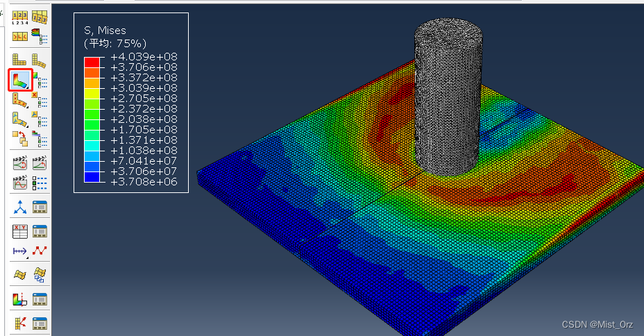Viewport: 644px width, 336px height.
Task: Click the Create Coordinate System icon
Action: (x=19, y=207)
